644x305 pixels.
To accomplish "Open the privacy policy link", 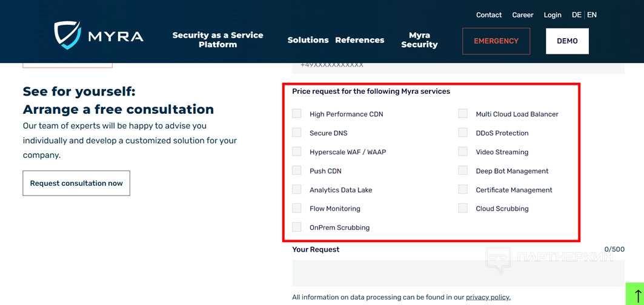I will [x=488, y=297].
